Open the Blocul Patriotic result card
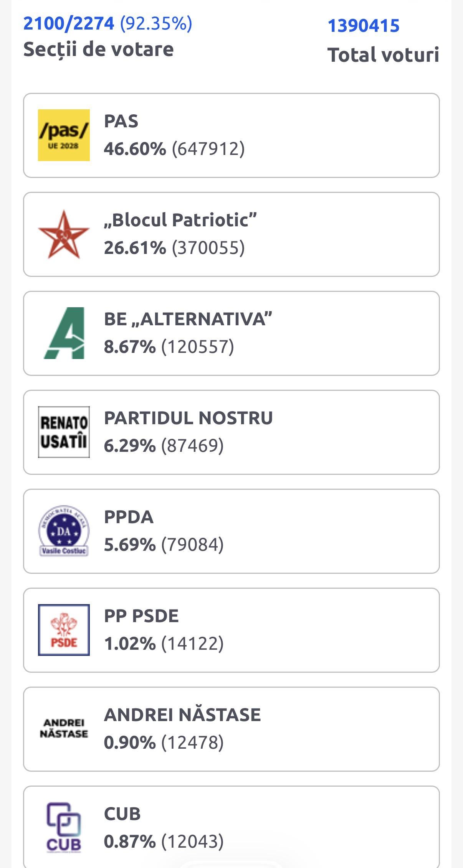The height and width of the screenshot is (868, 463). tap(231, 234)
